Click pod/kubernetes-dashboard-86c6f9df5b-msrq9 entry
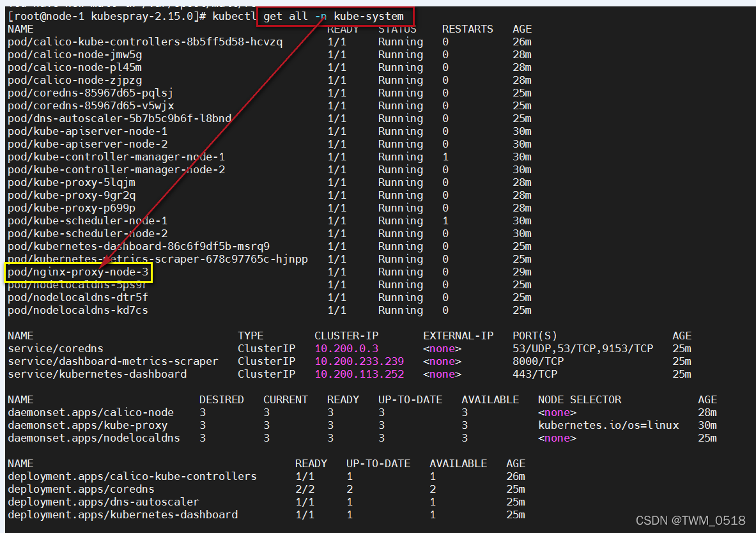 139,247
